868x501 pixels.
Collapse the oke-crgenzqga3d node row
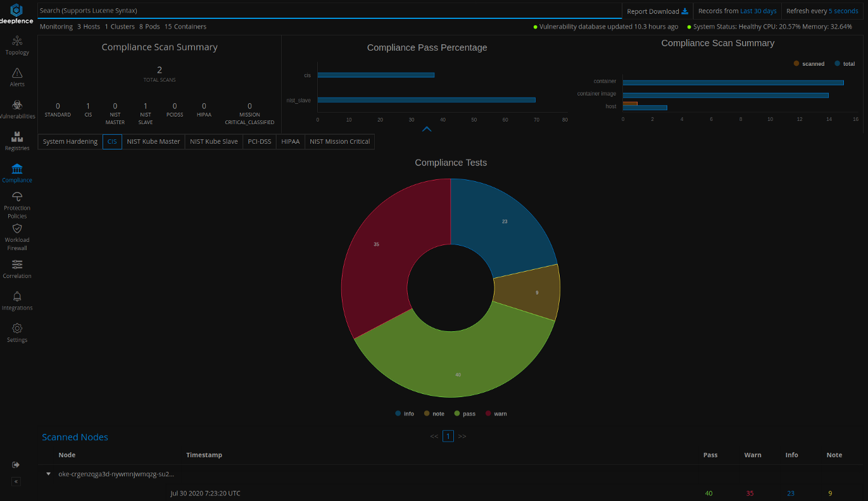(48, 473)
